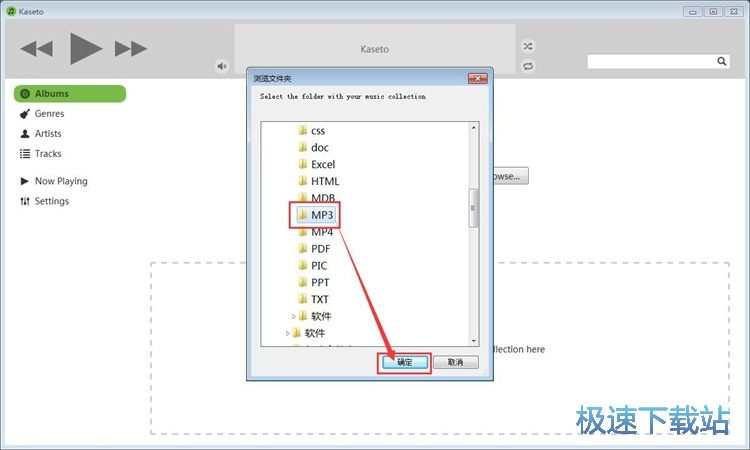This screenshot has width=750, height=450.
Task: Expand the indented 软件 subfolder arrow
Action: (294, 316)
